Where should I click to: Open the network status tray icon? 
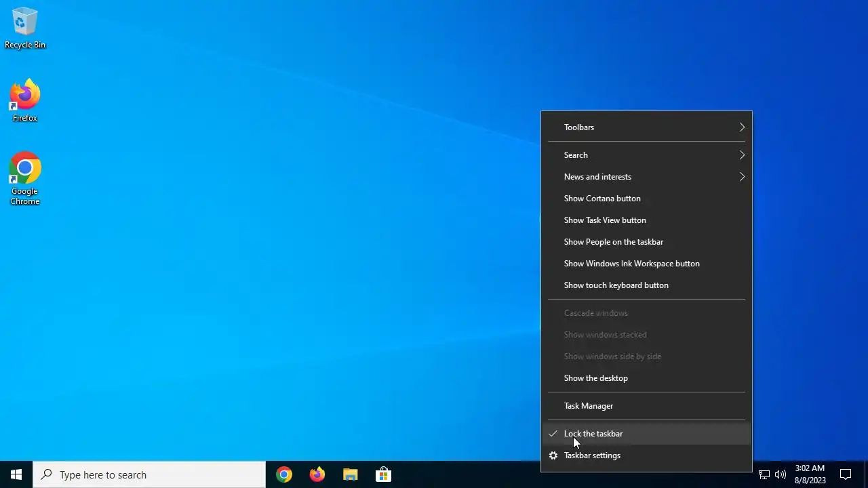click(x=764, y=474)
